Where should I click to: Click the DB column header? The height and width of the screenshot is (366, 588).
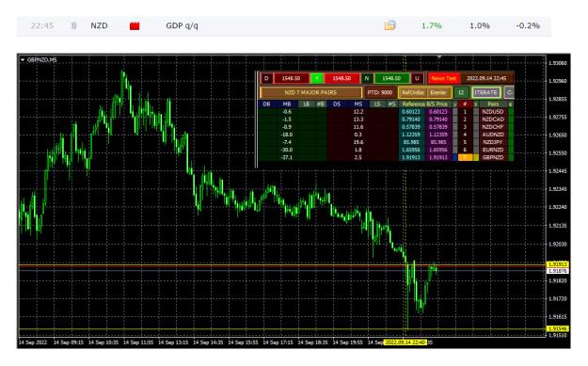pos(266,103)
